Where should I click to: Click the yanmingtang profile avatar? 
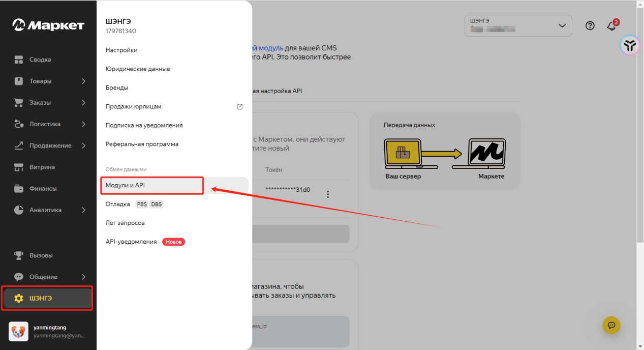coord(18,331)
